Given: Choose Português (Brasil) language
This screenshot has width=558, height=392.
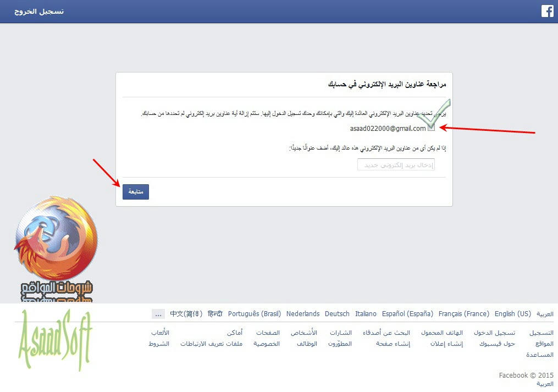Looking at the screenshot, I should click(255, 314).
